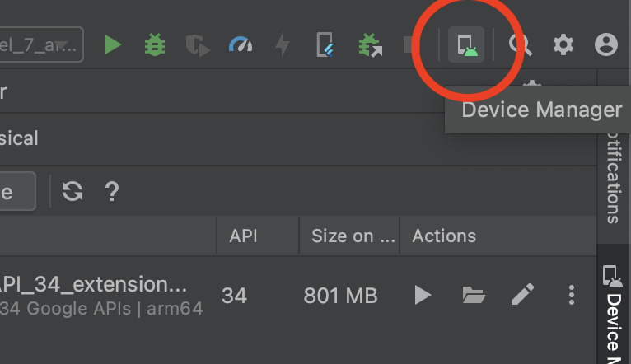
Task: Refresh the device list
Action: (x=73, y=192)
